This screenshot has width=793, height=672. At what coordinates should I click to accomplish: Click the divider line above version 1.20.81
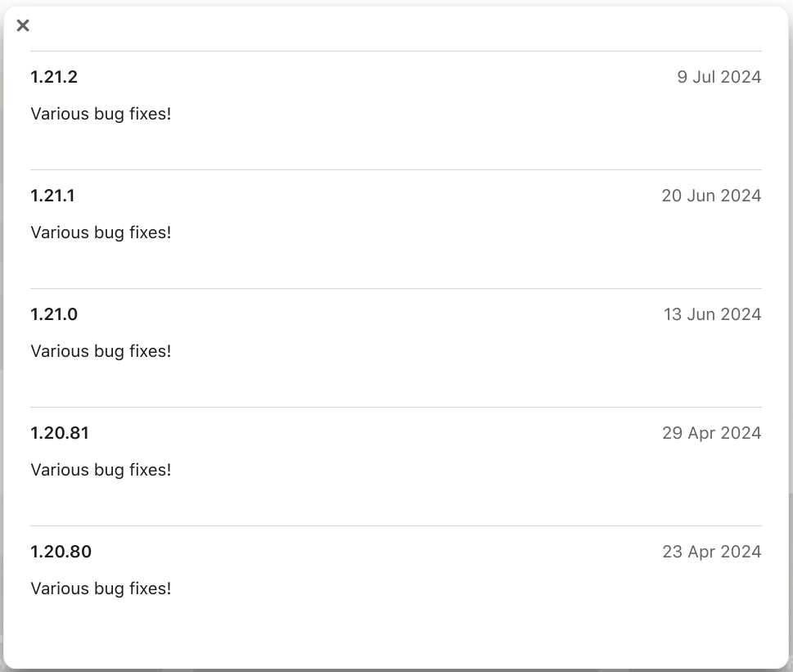(x=396, y=407)
